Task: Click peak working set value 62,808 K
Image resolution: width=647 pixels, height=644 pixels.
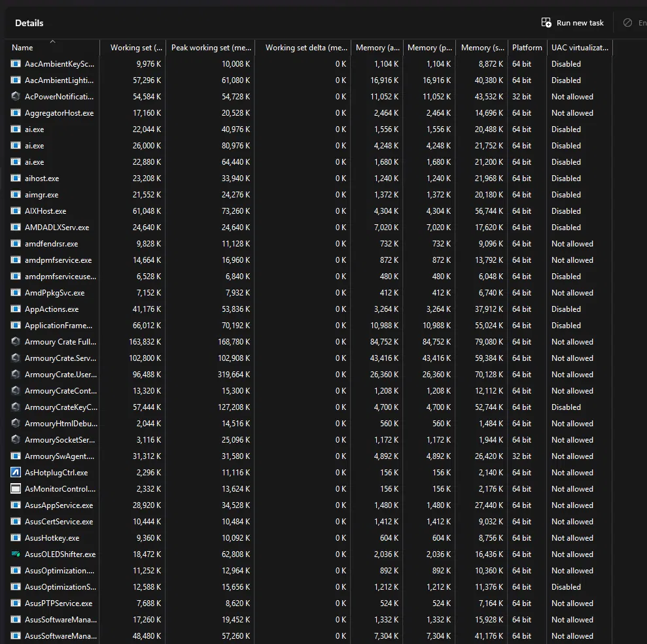Action: click(x=236, y=554)
